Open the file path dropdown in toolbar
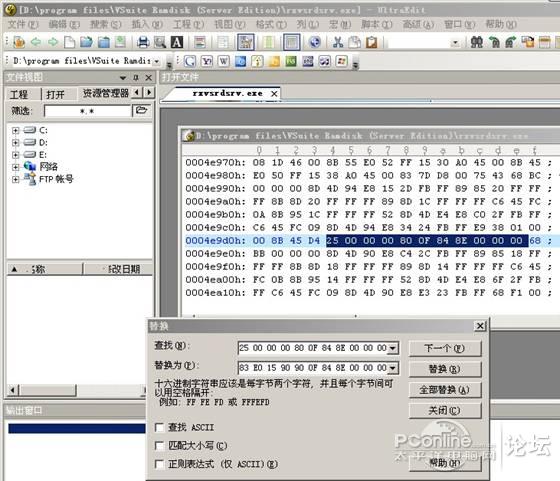Viewport: 560px width, 481px height. (156, 61)
